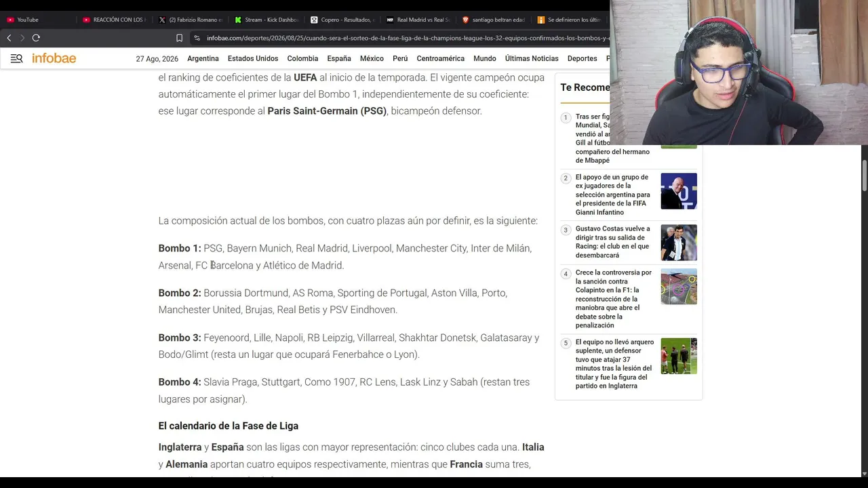Go back with the browser back arrow
This screenshot has width=868, height=488.
[x=9, y=38]
